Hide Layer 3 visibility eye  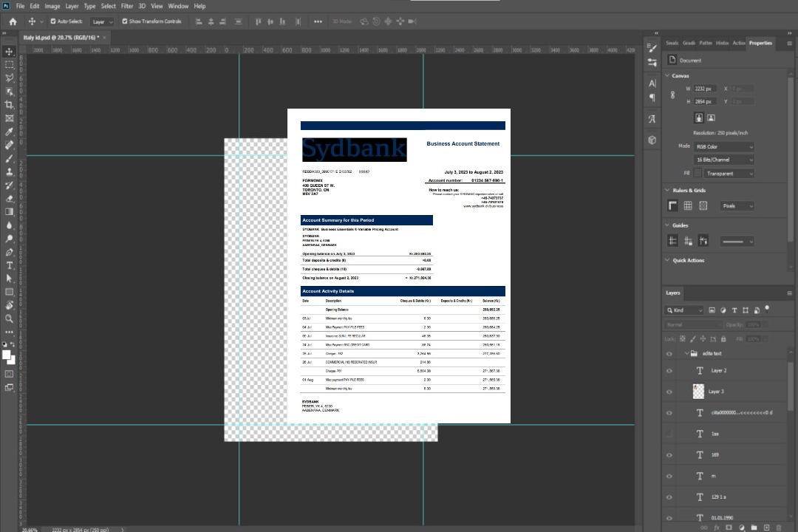coord(669,392)
